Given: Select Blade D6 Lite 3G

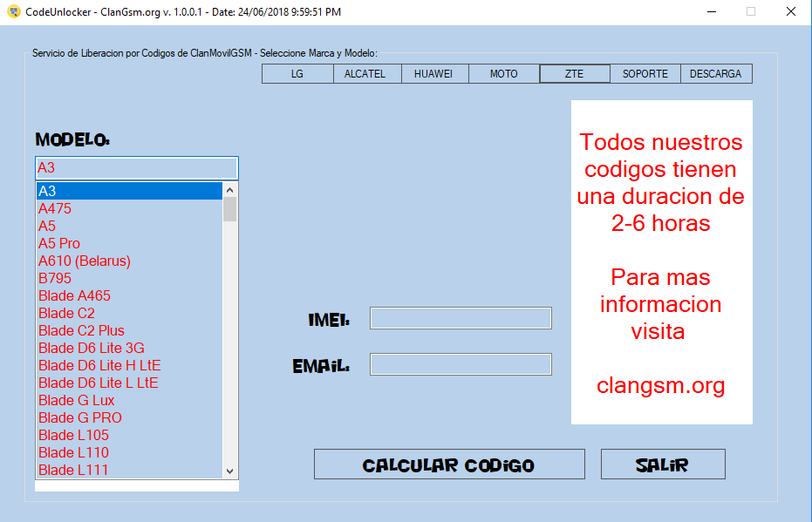Looking at the screenshot, I should pyautogui.click(x=129, y=348).
